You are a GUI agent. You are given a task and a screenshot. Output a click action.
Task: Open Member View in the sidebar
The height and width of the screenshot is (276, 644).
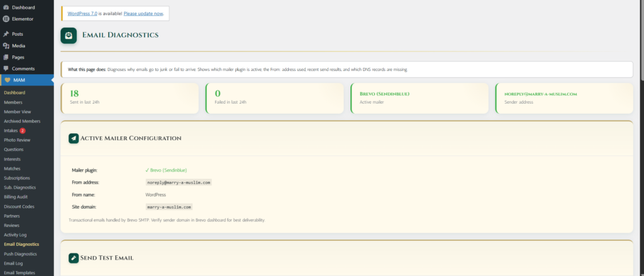[17, 112]
